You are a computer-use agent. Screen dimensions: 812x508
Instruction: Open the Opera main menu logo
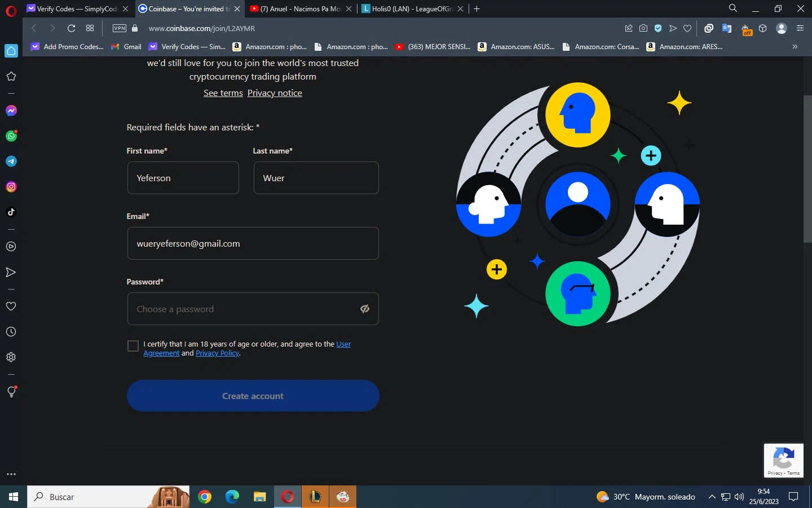pyautogui.click(x=11, y=11)
